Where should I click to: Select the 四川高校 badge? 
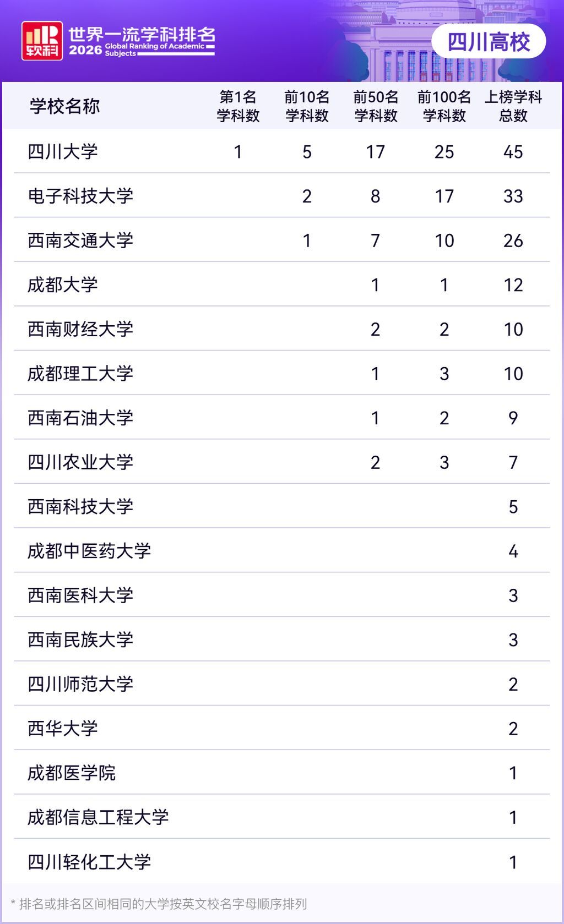coord(489,41)
